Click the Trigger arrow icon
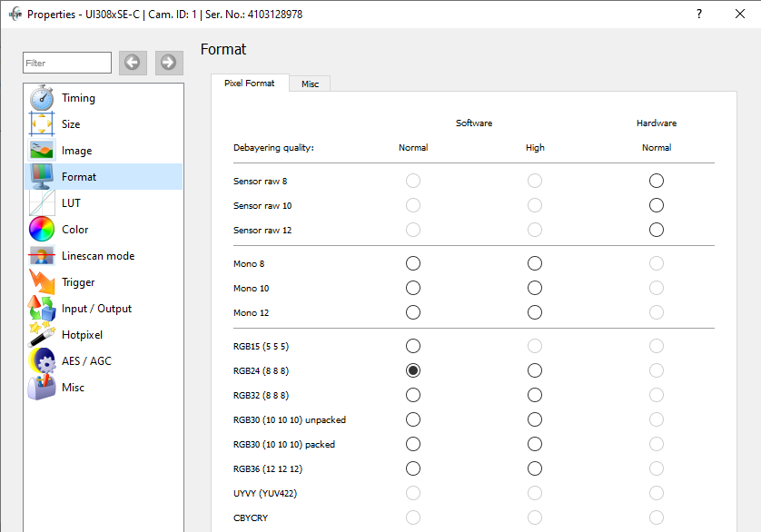Screen dimensions: 761x532 tap(42, 282)
